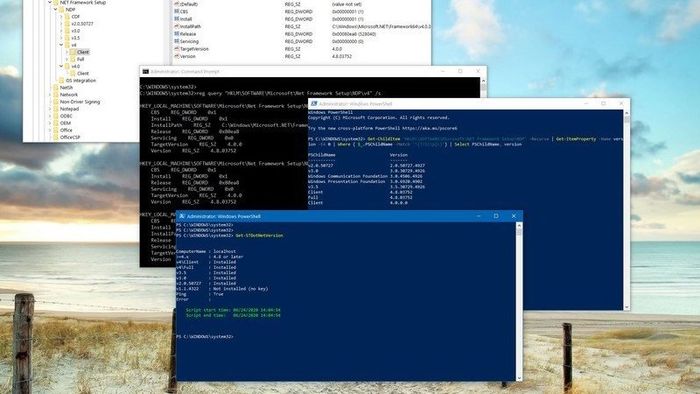Select the highlighted Client key under v4
Image resolution: width=700 pixels, height=394 pixels.
pyautogui.click(x=83, y=52)
